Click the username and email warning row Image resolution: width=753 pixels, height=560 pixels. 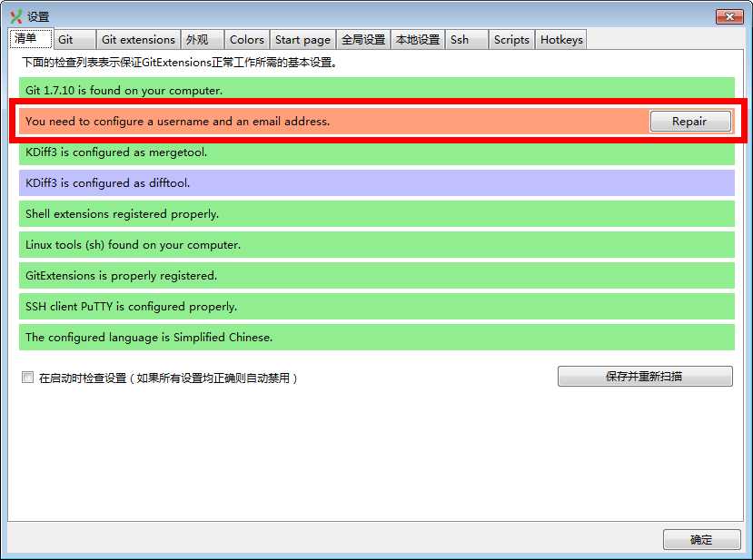click(x=376, y=122)
